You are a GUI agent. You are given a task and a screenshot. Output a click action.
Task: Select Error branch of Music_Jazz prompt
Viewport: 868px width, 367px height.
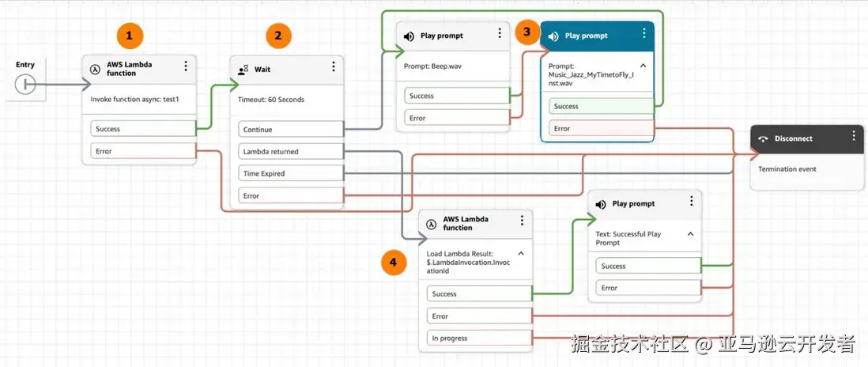pos(601,128)
